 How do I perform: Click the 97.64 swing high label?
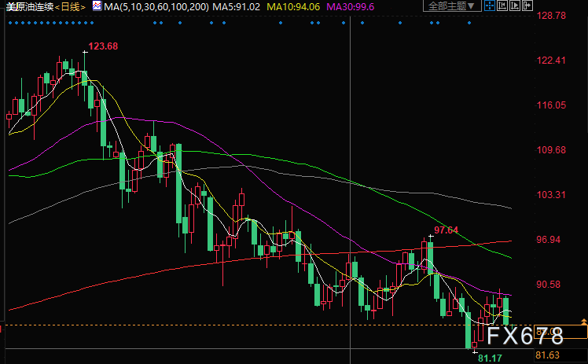[446, 230]
